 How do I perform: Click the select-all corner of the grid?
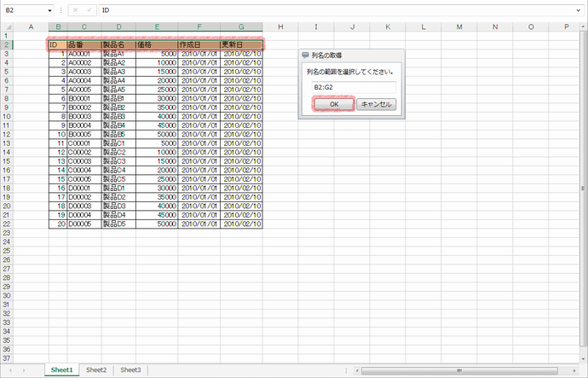point(7,26)
